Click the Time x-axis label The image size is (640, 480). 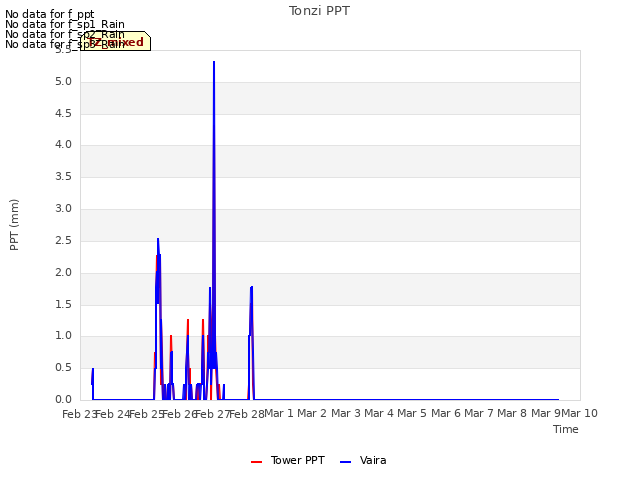click(566, 429)
